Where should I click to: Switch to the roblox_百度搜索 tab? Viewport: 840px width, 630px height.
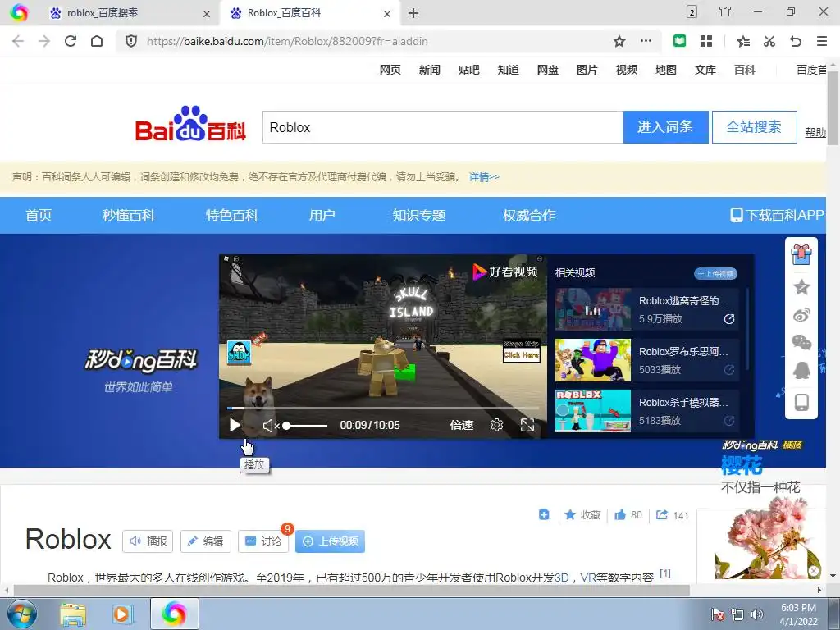(102, 13)
